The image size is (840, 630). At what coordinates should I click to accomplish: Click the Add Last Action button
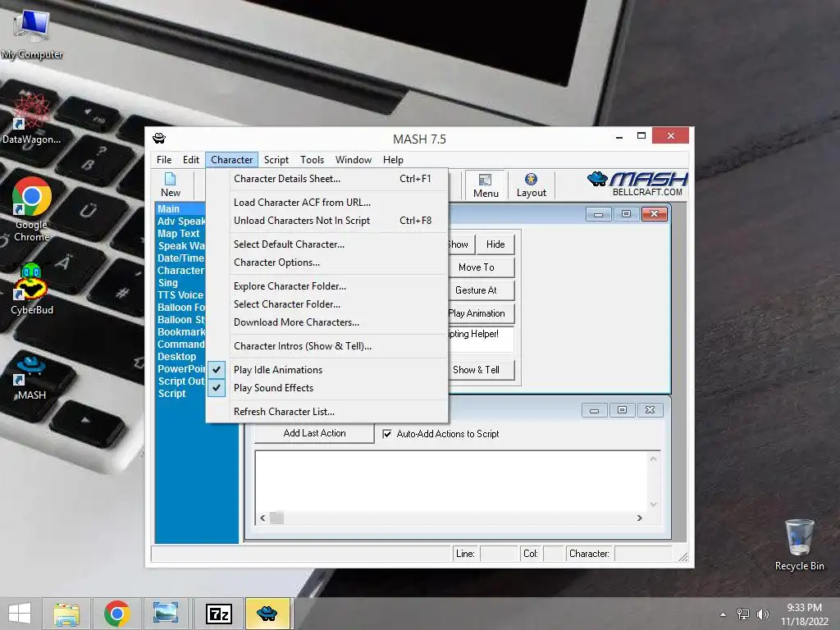pyautogui.click(x=314, y=433)
